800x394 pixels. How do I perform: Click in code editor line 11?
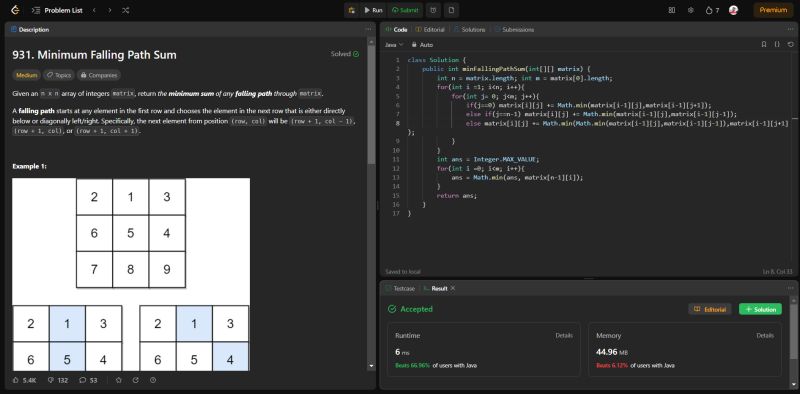click(x=488, y=159)
